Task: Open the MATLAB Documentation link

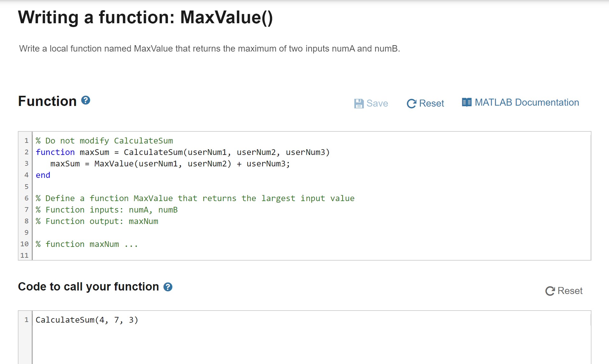Action: [x=527, y=102]
